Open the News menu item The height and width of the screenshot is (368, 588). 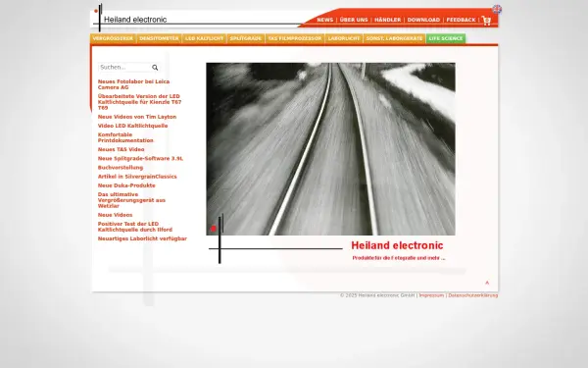tap(324, 20)
